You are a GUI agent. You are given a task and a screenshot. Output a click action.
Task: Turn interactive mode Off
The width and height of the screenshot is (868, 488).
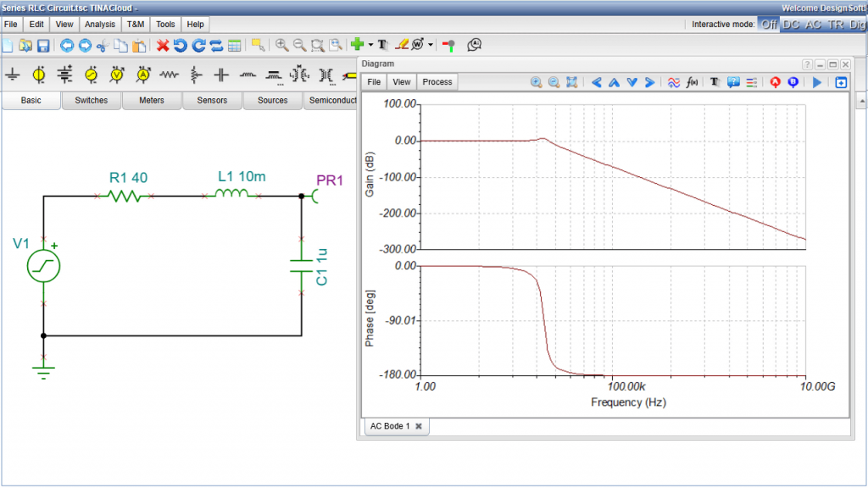click(x=769, y=25)
